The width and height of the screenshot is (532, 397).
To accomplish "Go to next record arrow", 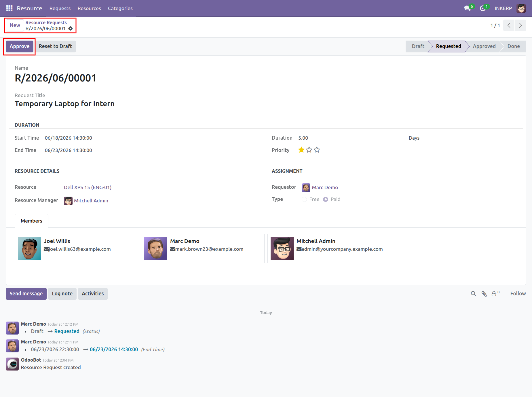I will click(520, 25).
